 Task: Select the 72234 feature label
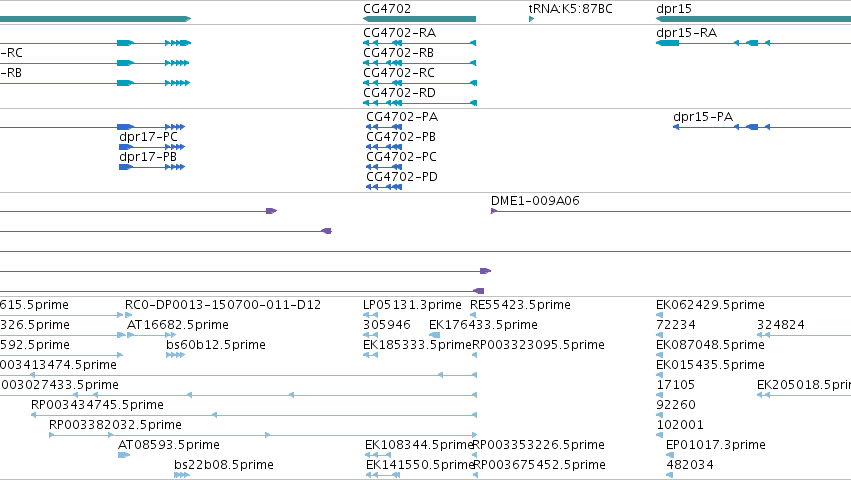676,325
